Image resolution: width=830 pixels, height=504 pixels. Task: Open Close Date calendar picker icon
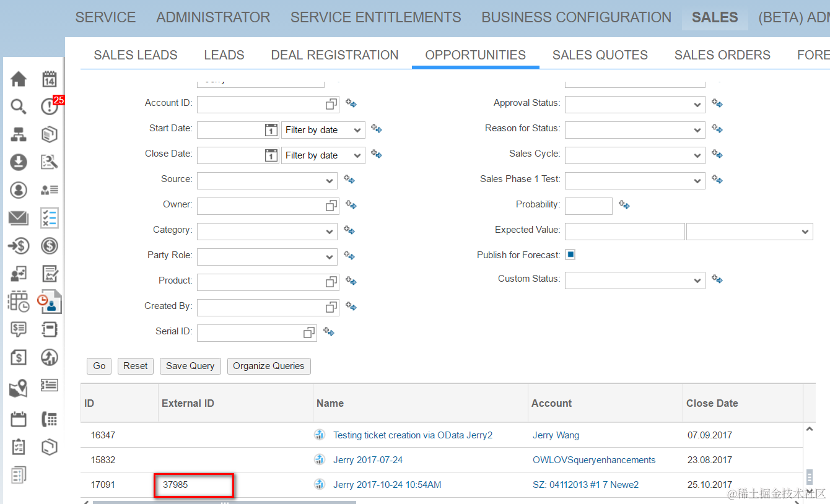pos(271,155)
